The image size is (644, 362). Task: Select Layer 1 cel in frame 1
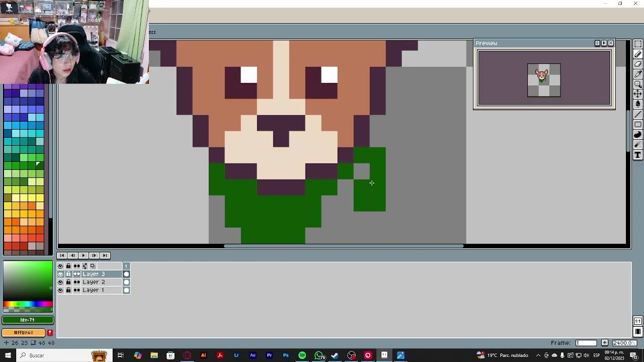pyautogui.click(x=126, y=290)
